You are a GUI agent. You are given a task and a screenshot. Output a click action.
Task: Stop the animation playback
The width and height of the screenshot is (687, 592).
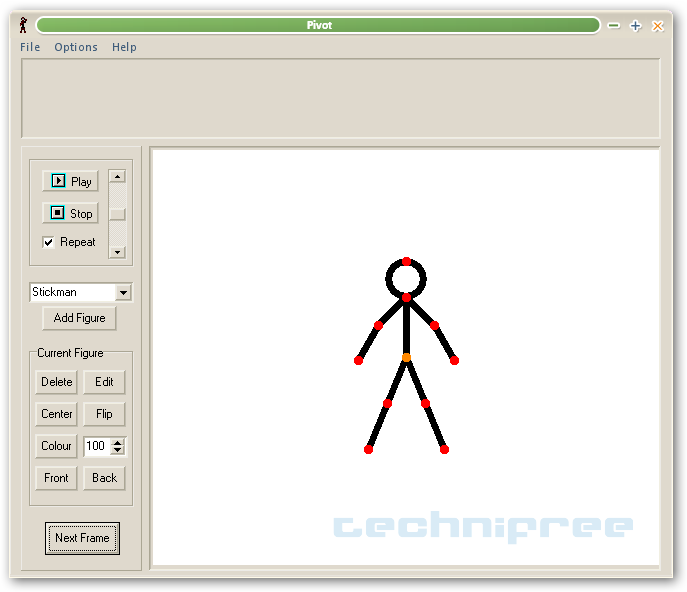pos(70,213)
